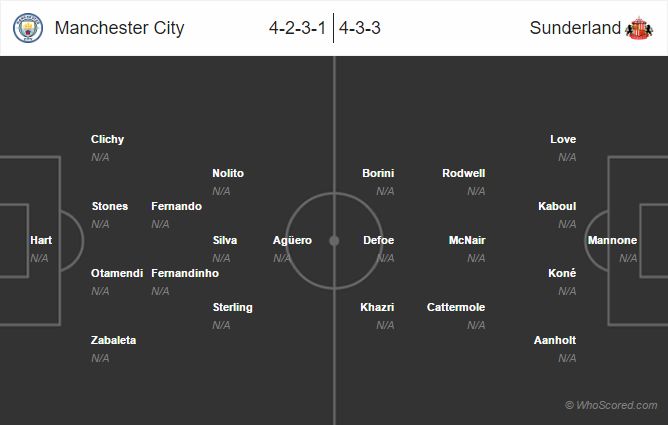Choose defender Kaboul
The image size is (668, 425).
coord(557,206)
